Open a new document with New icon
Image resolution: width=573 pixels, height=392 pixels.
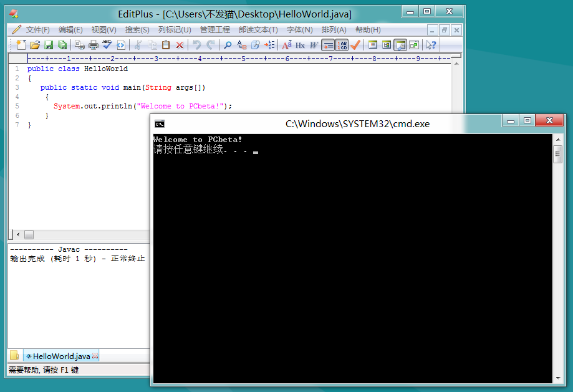[22, 44]
